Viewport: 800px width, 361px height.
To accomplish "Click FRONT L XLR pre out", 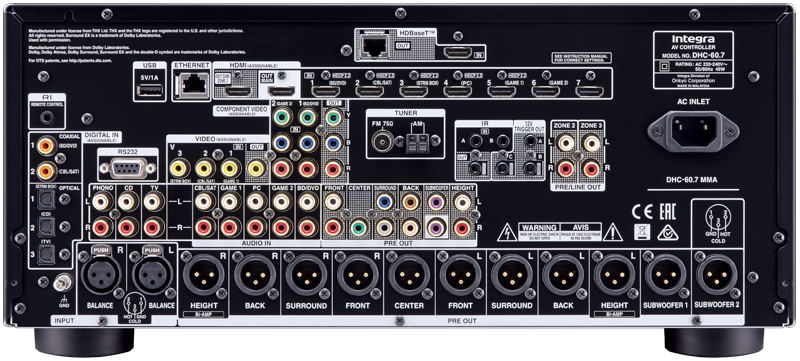I will (x=460, y=274).
